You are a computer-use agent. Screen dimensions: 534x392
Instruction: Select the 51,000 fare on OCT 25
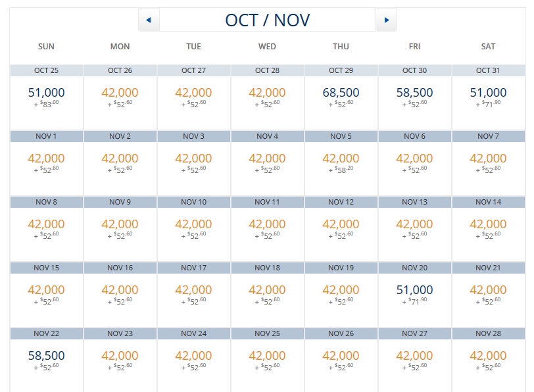click(45, 93)
